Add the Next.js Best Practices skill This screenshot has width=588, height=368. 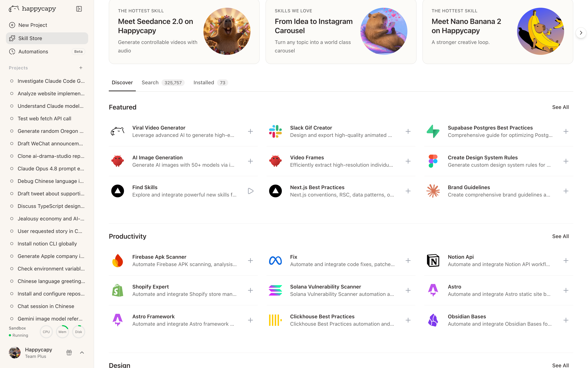(x=408, y=191)
